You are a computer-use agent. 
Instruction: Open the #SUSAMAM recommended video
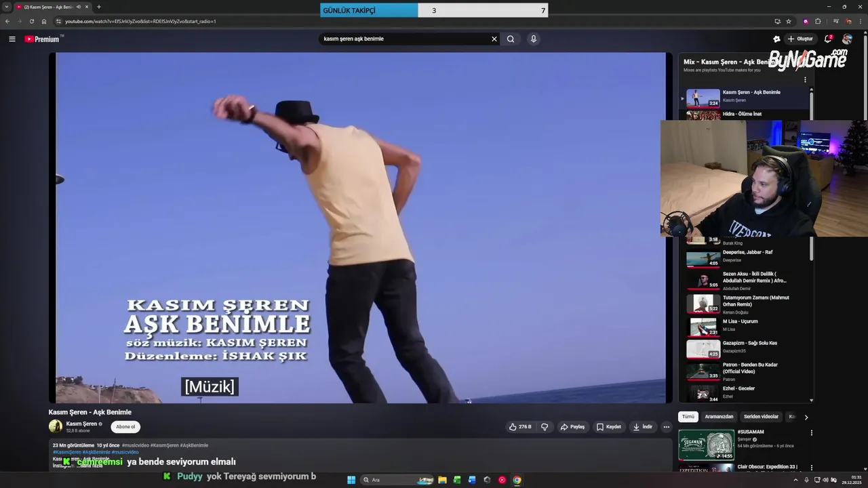click(707, 445)
